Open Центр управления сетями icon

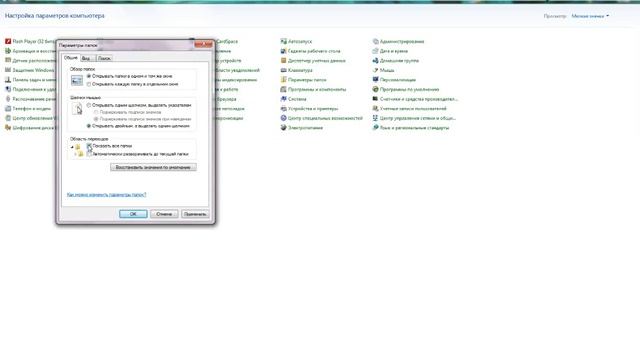[375, 118]
